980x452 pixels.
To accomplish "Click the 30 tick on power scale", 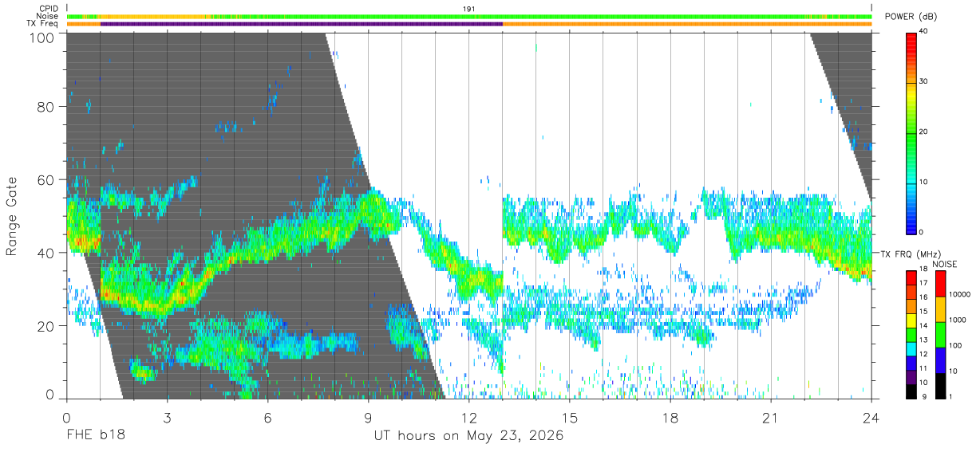I will click(x=924, y=82).
